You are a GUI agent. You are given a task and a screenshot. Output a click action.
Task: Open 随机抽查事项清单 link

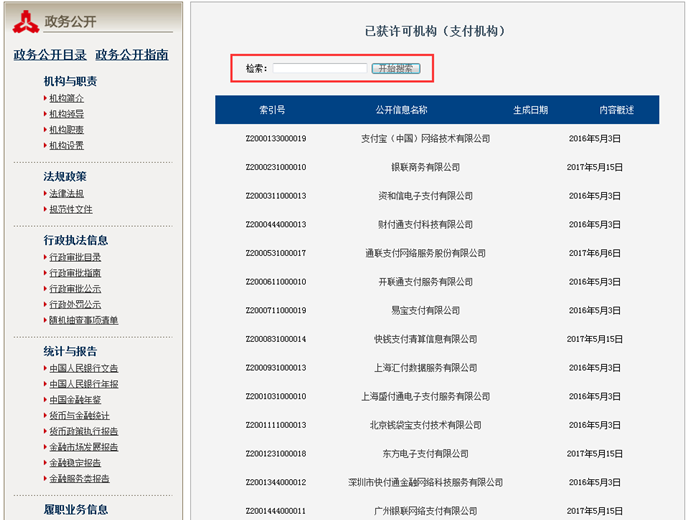click(x=84, y=320)
